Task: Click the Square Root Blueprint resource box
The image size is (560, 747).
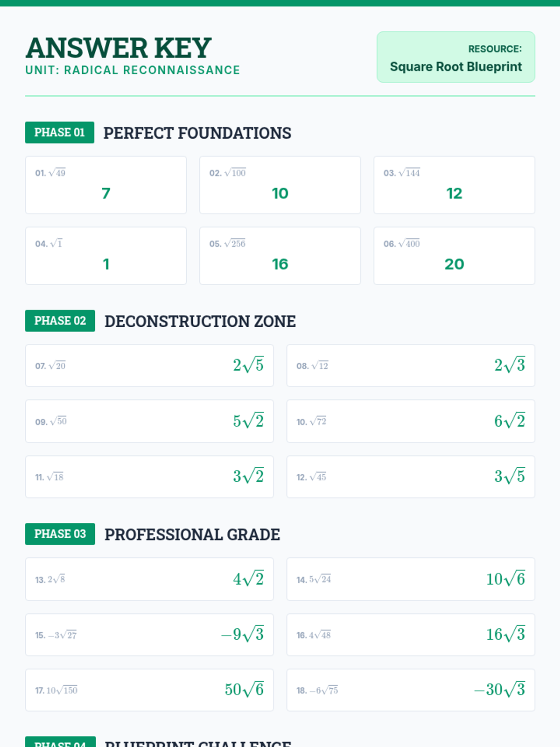Action: pyautogui.click(x=455, y=57)
